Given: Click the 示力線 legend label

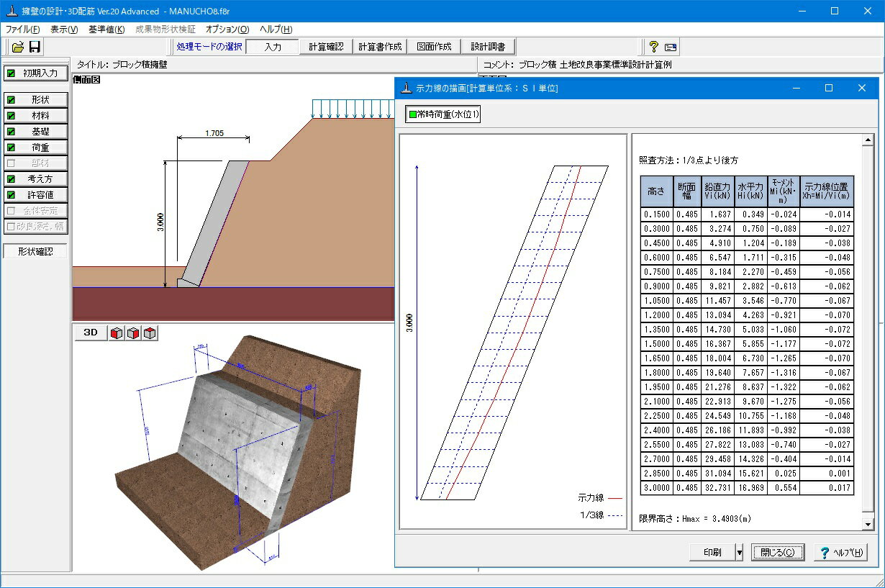Looking at the screenshot, I should pyautogui.click(x=591, y=497).
